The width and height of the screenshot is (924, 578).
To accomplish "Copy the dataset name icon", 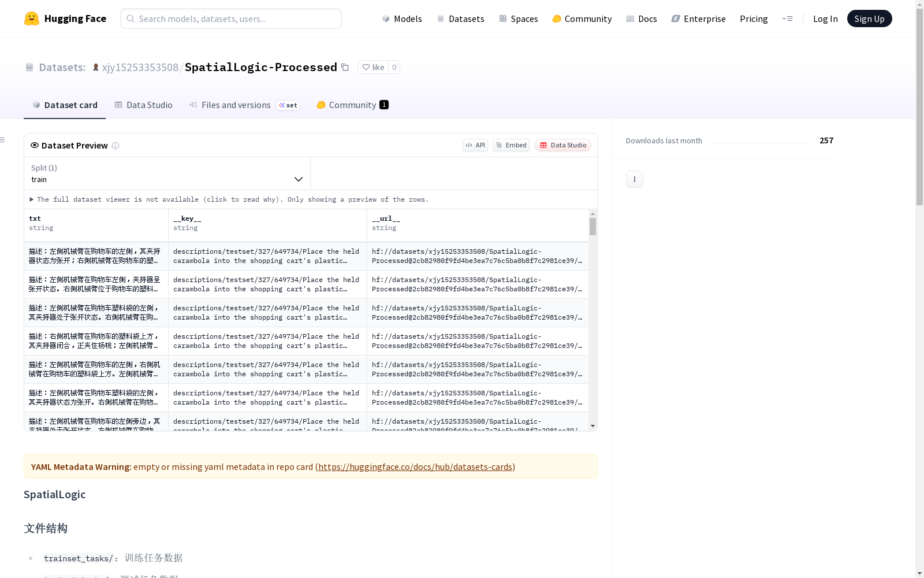I will (x=345, y=67).
